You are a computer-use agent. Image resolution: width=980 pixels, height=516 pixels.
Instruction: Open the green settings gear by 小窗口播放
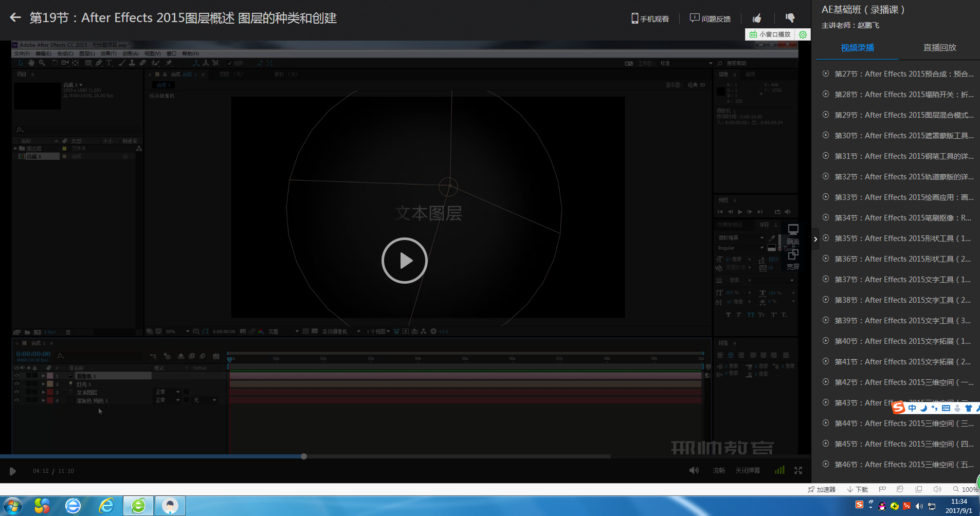[x=803, y=34]
